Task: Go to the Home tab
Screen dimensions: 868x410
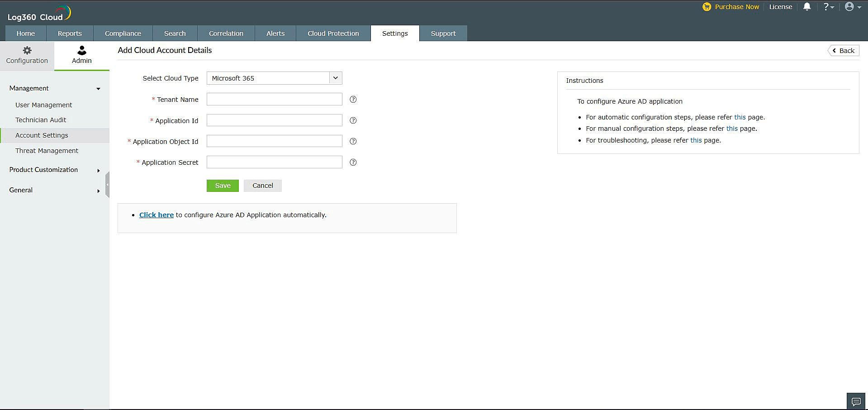Action: (26, 33)
